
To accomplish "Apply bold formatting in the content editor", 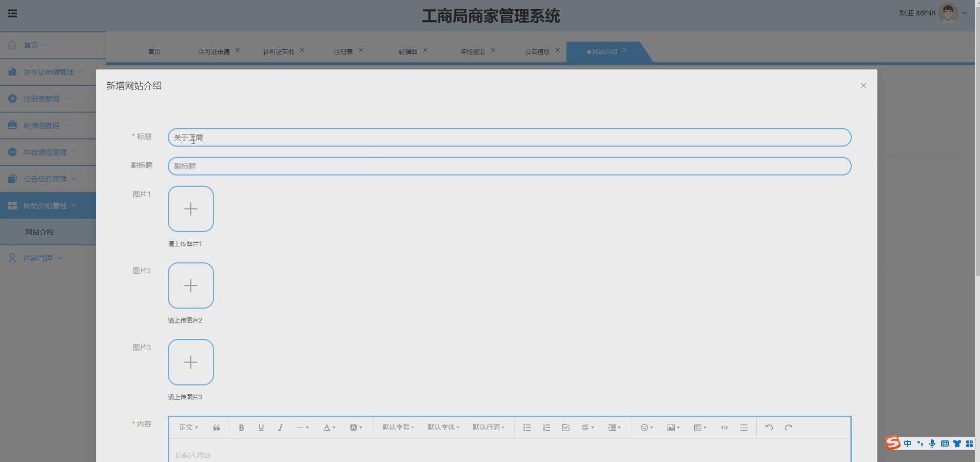I will (x=241, y=427).
